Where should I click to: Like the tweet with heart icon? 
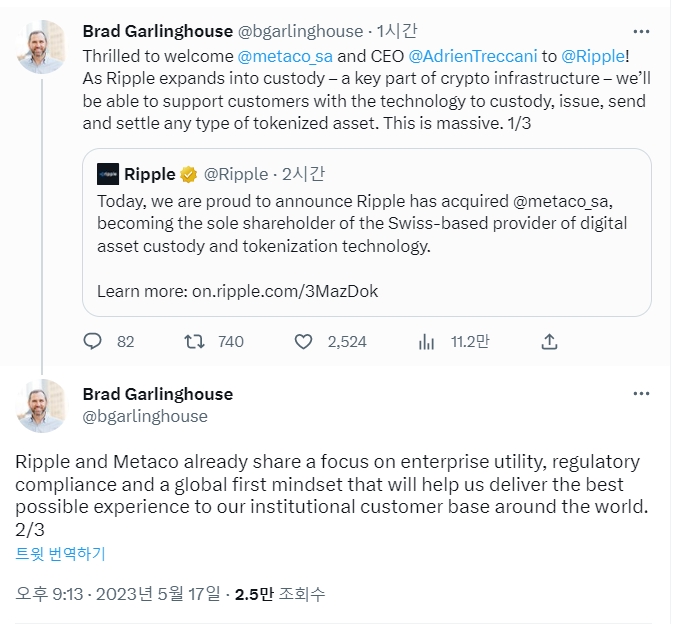tap(304, 341)
